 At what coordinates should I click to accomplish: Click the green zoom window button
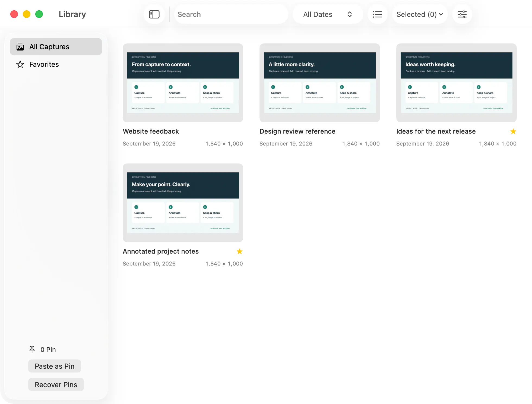tap(39, 14)
